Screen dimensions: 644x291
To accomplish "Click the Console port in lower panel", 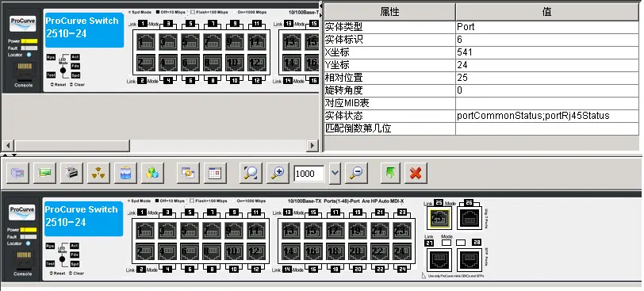I will pyautogui.click(x=24, y=260).
